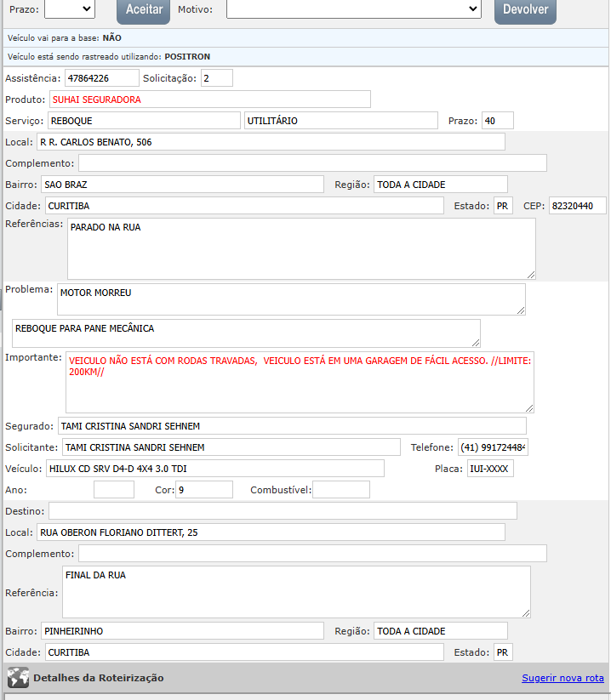Click the Bairro field SAO BRAZ
The height and width of the screenshot is (700, 611).
click(183, 185)
